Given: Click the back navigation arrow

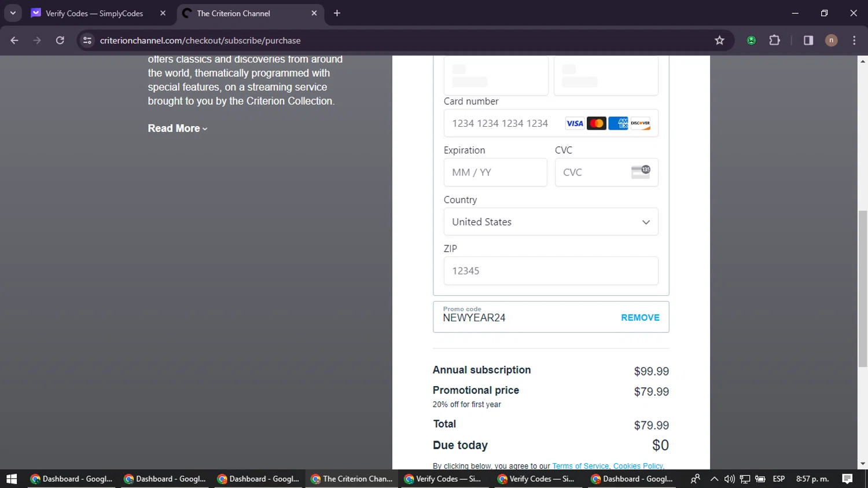Looking at the screenshot, I should point(14,41).
